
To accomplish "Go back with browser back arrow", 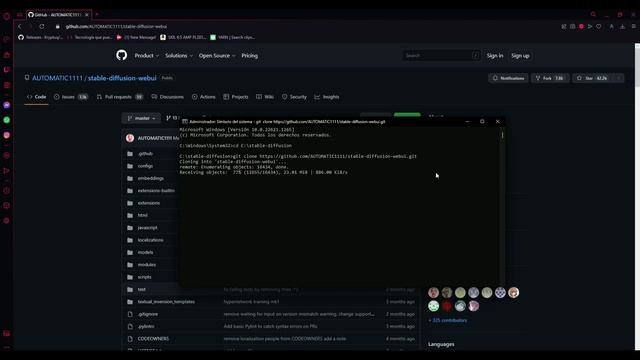I will click(x=20, y=26).
